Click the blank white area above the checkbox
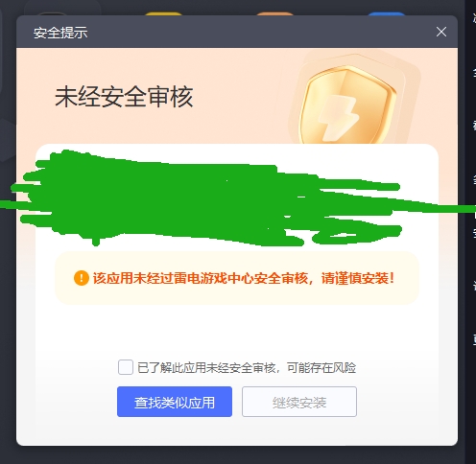The width and height of the screenshot is (476, 464). pyautogui.click(x=237, y=331)
